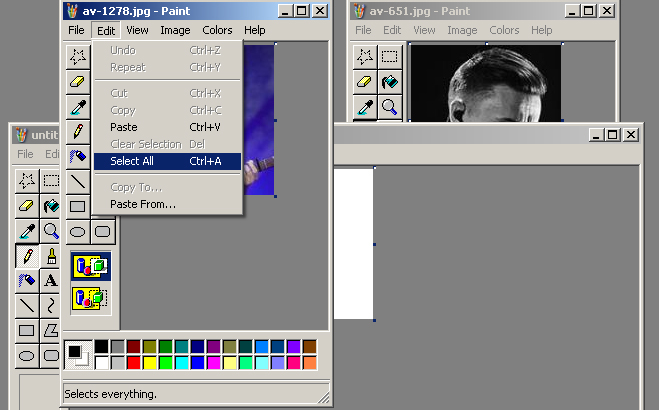Select Free-Form Select tool in av-1278.jpg window
Viewport: 659px width, 410px height.
78,56
